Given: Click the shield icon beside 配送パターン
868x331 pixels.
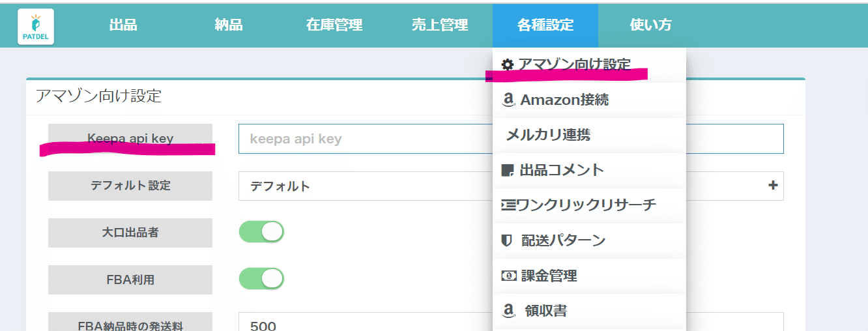Looking at the screenshot, I should (507, 240).
